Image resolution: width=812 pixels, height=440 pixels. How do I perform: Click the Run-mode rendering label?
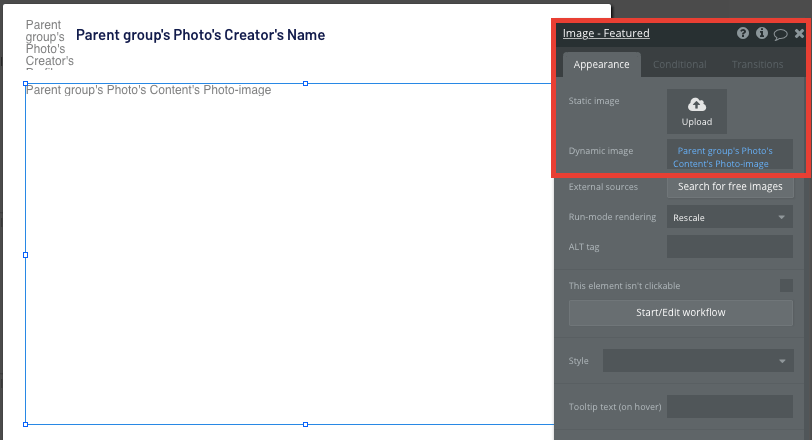(612, 217)
